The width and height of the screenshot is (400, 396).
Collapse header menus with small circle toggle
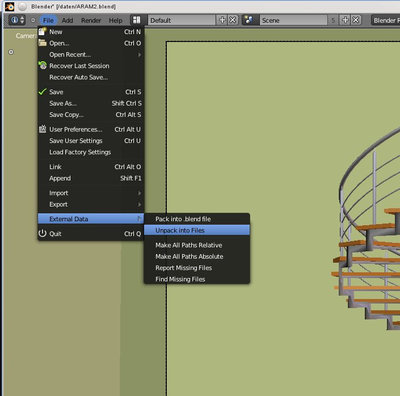click(33, 20)
